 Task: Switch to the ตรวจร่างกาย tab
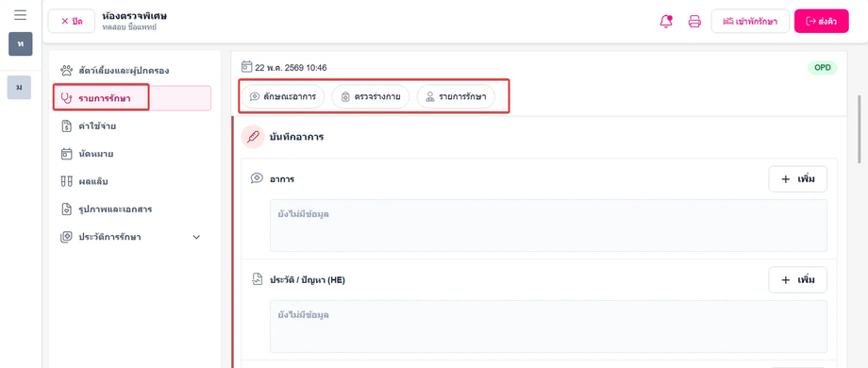coord(371,96)
